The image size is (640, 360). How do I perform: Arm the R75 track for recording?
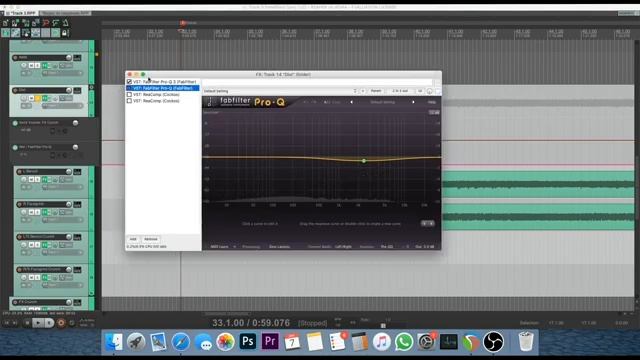click(20, 269)
